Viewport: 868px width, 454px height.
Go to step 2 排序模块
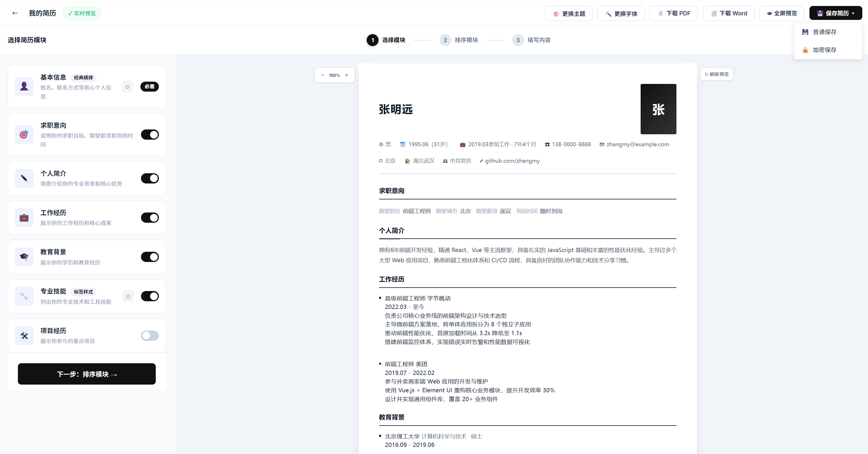pos(459,40)
